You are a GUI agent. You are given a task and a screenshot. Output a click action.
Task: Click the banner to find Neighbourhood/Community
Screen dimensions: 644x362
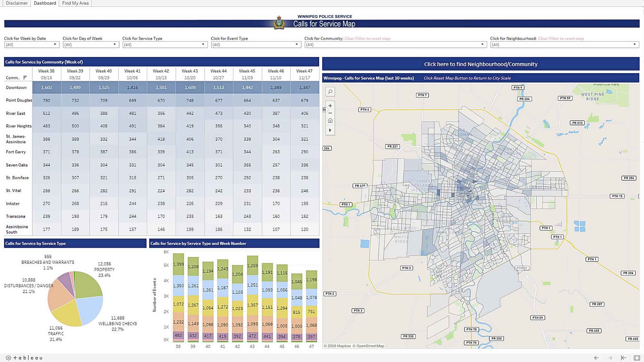[481, 64]
